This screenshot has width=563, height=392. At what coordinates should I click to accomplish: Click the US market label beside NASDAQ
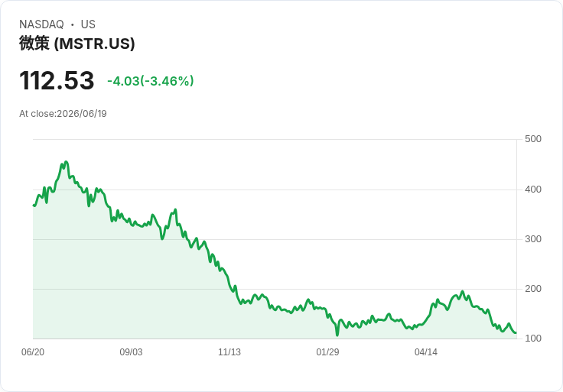88,24
